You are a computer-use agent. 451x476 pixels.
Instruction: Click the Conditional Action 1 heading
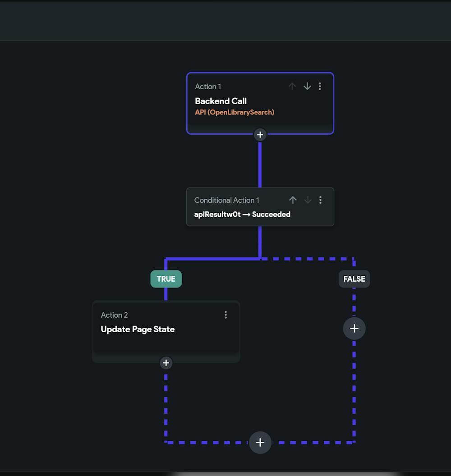click(226, 200)
